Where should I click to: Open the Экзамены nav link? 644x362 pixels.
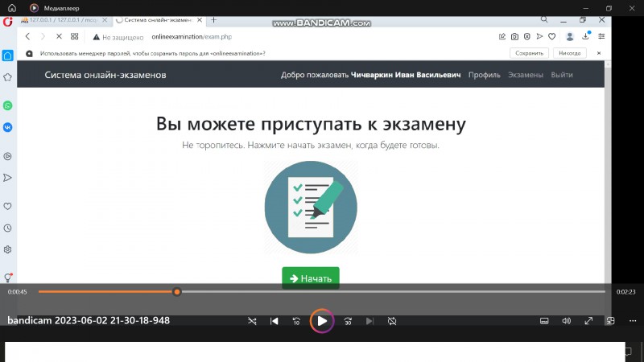[x=526, y=75]
